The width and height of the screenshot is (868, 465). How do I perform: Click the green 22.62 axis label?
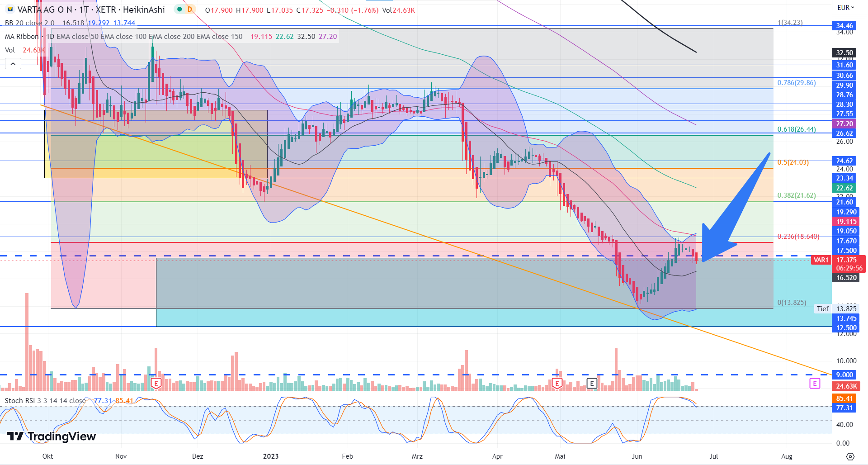844,188
